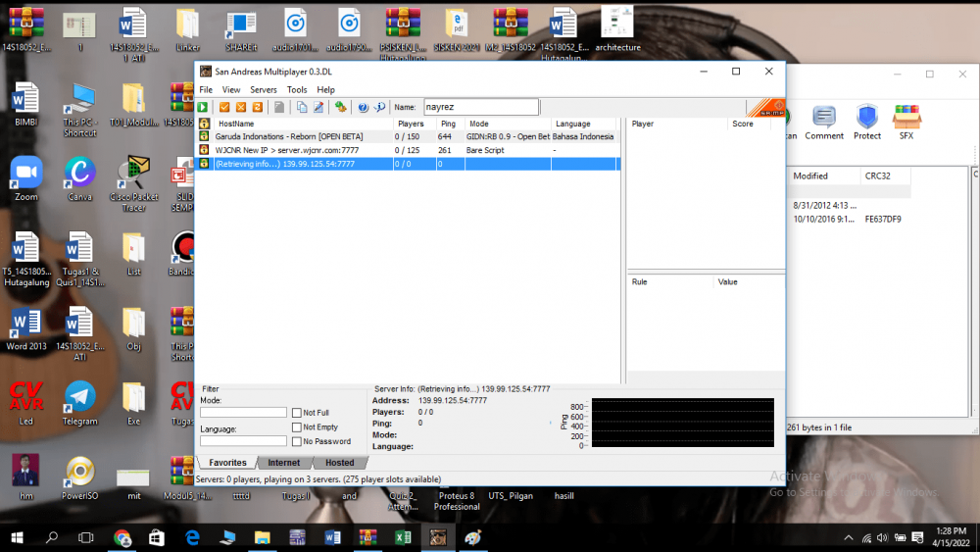The image size is (980, 552).
Task: Click the Add Server checkmark icon
Action: [x=224, y=107]
